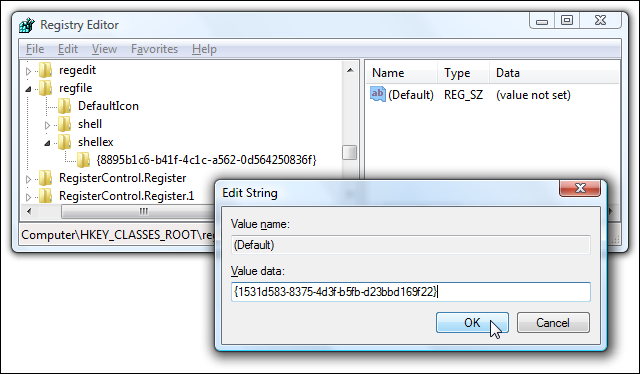Click the Name column header
Viewport: 640px width, 374px height.
(401, 73)
